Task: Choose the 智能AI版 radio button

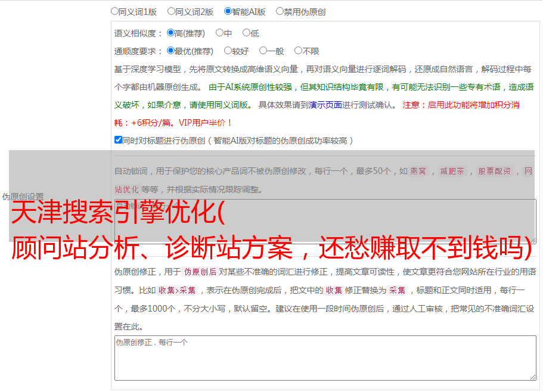Action: 228,11
